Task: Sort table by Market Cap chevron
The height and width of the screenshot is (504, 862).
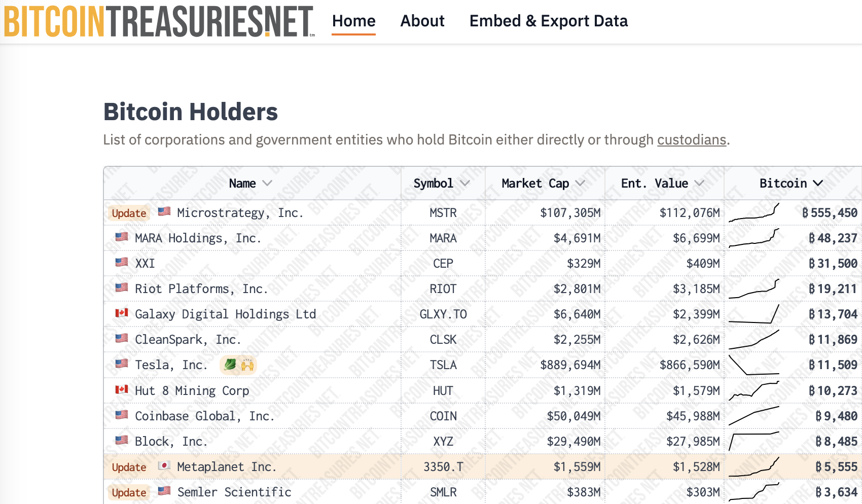Action: coord(581,184)
